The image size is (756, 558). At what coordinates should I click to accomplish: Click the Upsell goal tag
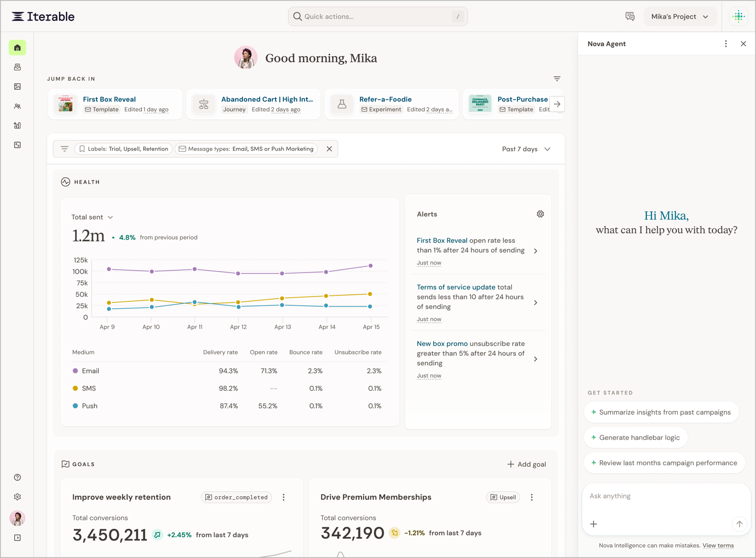pos(503,497)
